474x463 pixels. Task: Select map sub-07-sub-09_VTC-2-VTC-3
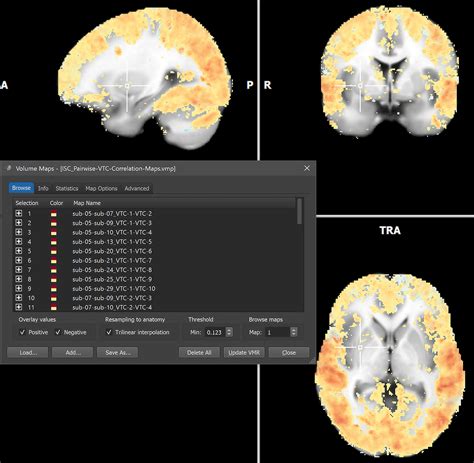112,298
